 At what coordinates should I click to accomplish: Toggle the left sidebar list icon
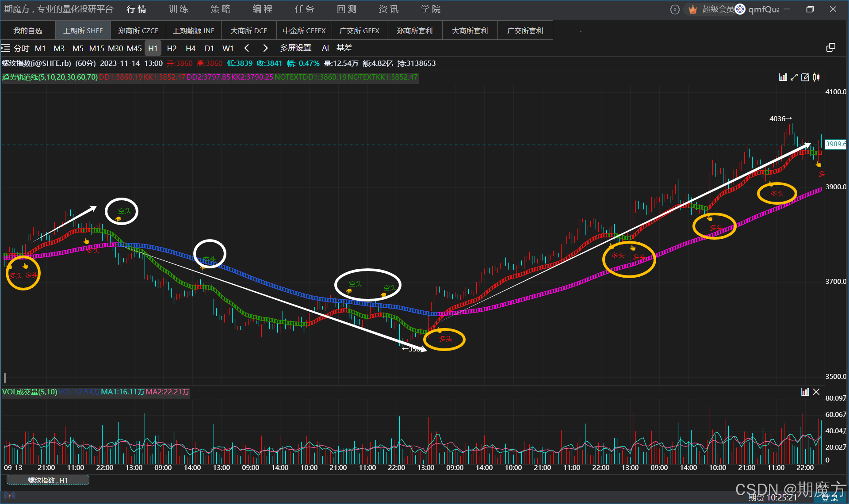[x=6, y=48]
